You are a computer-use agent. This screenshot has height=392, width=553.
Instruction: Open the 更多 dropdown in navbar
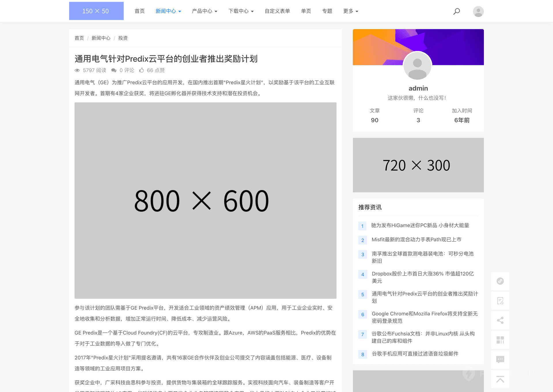click(351, 11)
